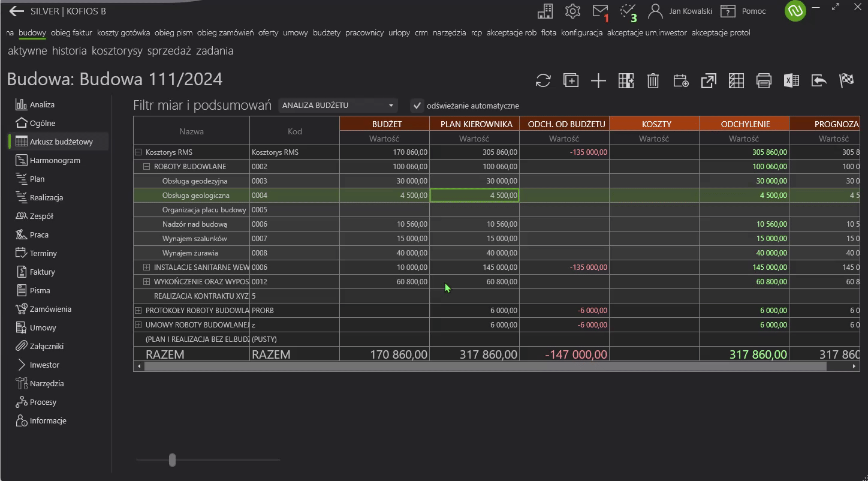Click the green logo circle in the title bar
The width and height of the screenshot is (868, 481).
pos(795,11)
